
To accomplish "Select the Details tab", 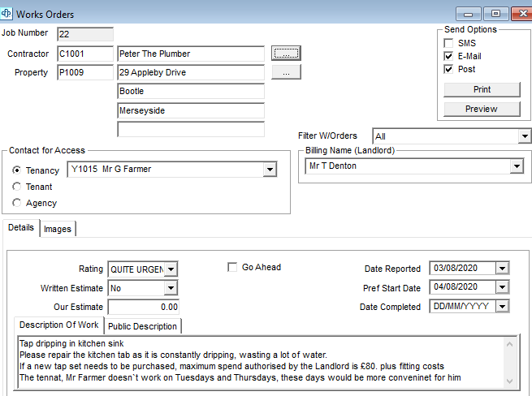I will pyautogui.click(x=21, y=227).
